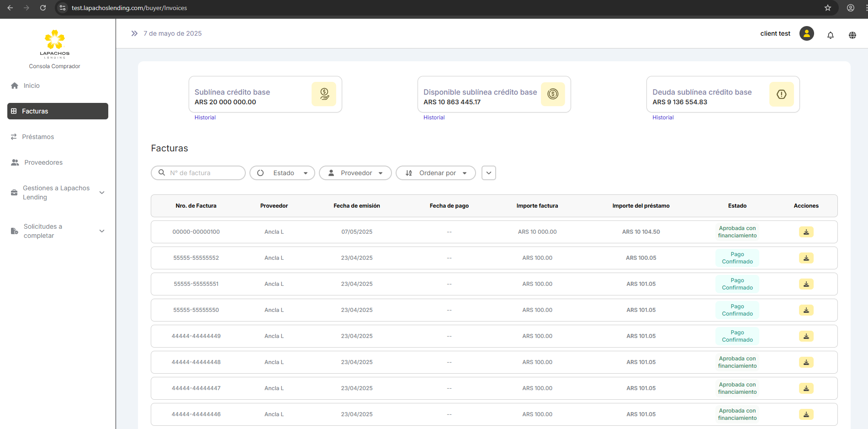
Task: Download invoice 00000-00000100
Action: tap(806, 232)
